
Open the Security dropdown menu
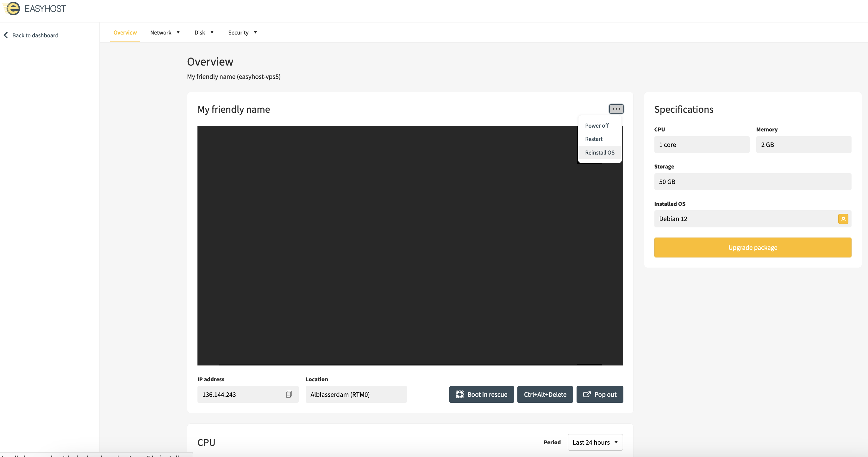point(242,32)
